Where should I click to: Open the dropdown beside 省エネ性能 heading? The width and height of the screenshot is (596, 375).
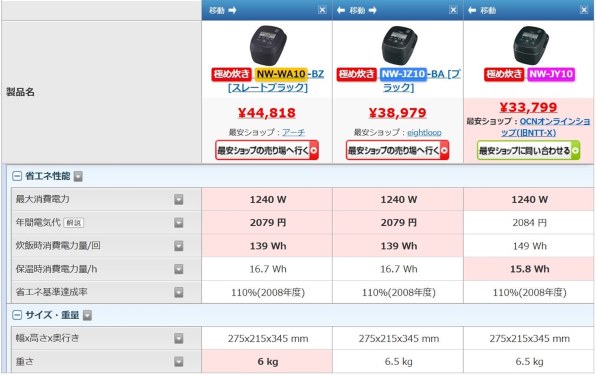[x=78, y=176]
